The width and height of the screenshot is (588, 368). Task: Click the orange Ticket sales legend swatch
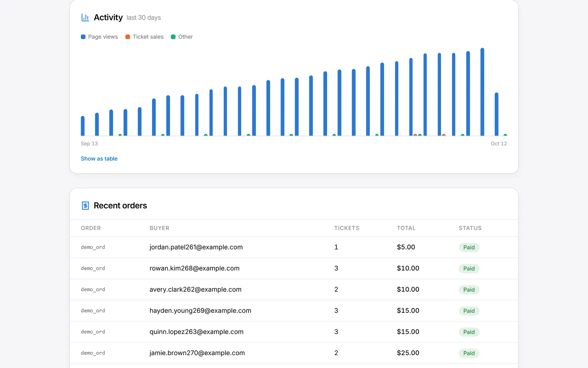coord(128,37)
